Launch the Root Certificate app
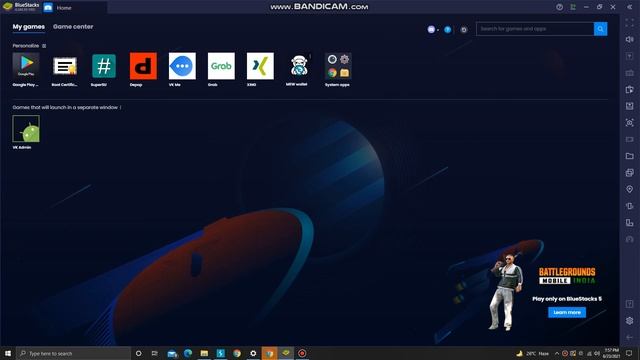 tap(64, 66)
